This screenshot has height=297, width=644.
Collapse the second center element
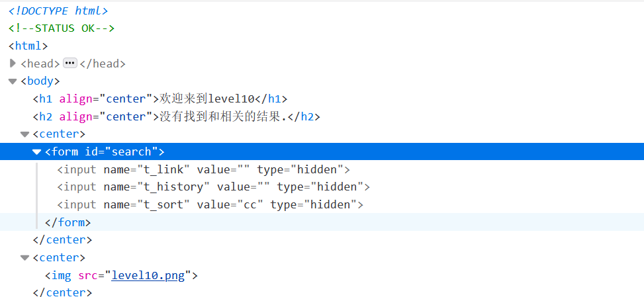(x=24, y=257)
